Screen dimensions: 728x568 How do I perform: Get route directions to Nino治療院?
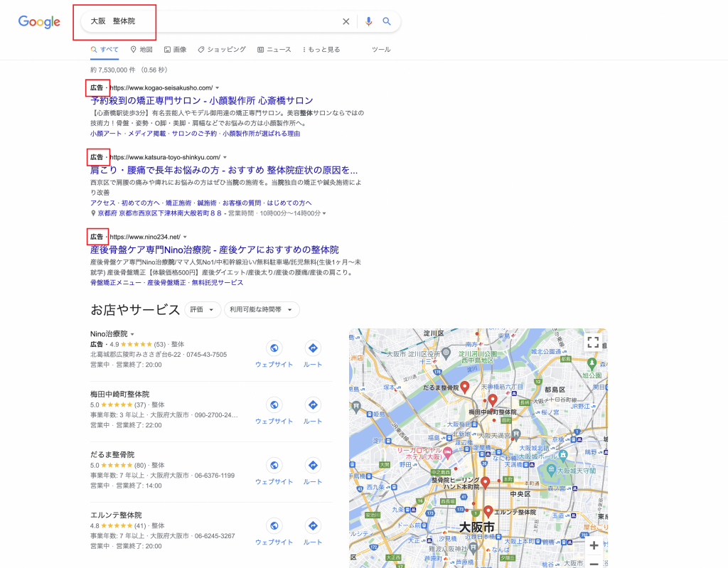(313, 348)
